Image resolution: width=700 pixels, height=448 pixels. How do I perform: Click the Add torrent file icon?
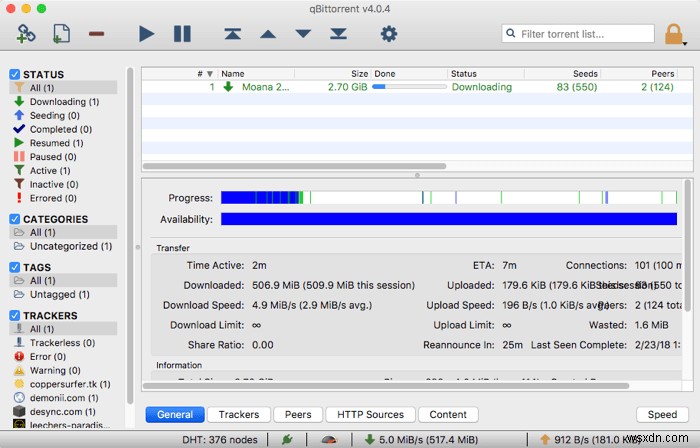(x=61, y=34)
